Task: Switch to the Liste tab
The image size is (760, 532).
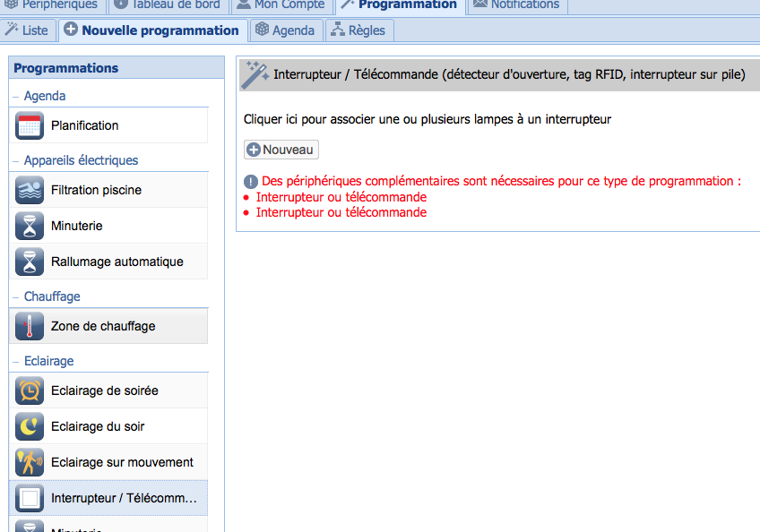Action: point(28,30)
